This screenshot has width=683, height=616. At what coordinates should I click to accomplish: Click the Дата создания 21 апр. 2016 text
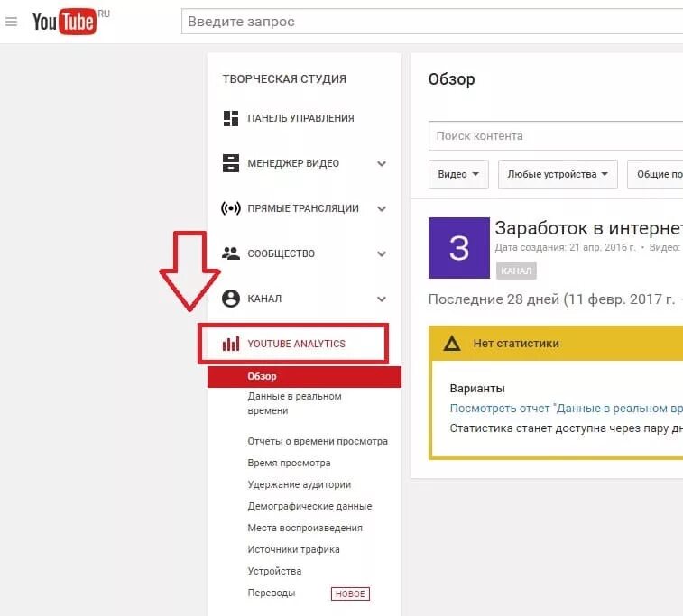click(x=565, y=248)
